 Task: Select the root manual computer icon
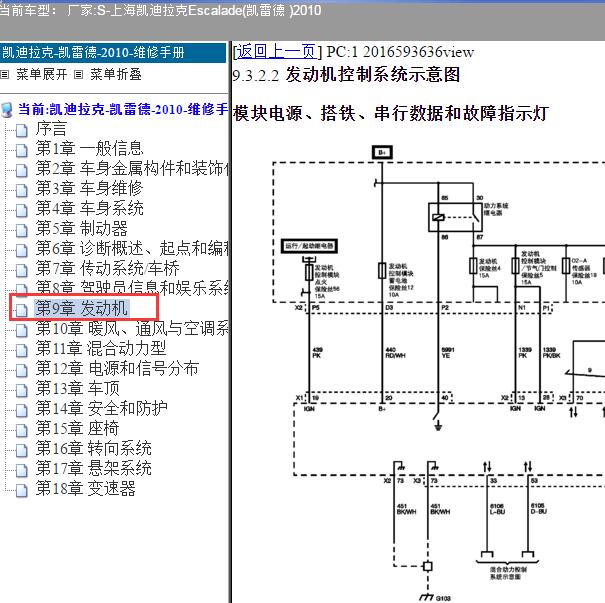(x=7, y=110)
